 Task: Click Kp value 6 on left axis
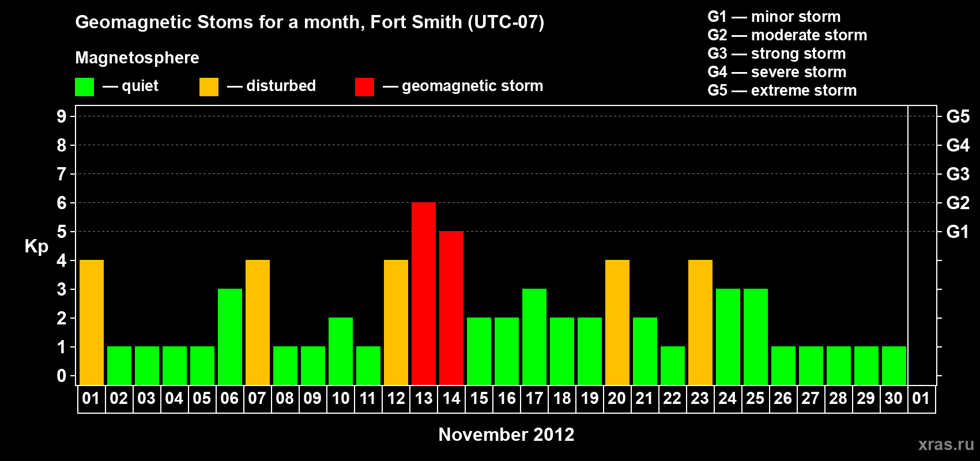pos(62,203)
